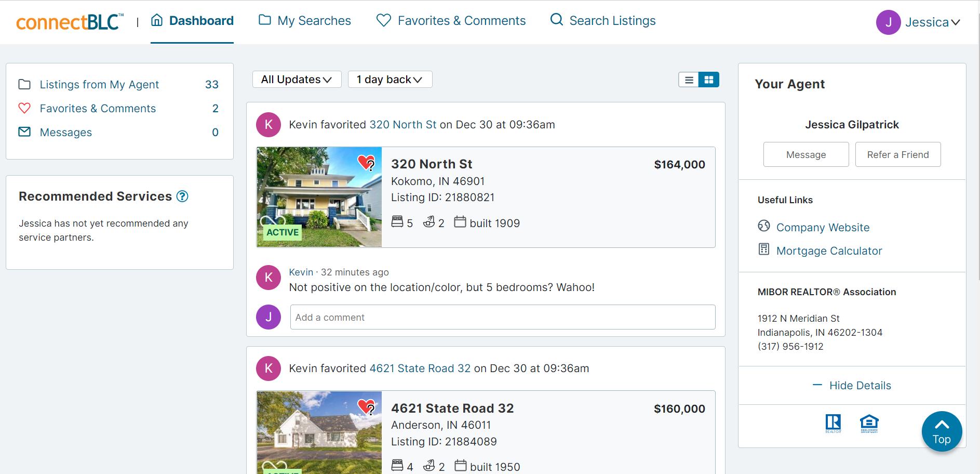Open the Company Website link
980x474 pixels.
(x=823, y=228)
